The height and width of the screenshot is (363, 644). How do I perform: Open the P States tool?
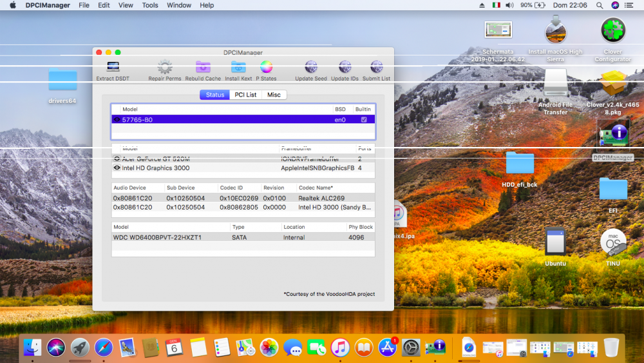pos(266,67)
